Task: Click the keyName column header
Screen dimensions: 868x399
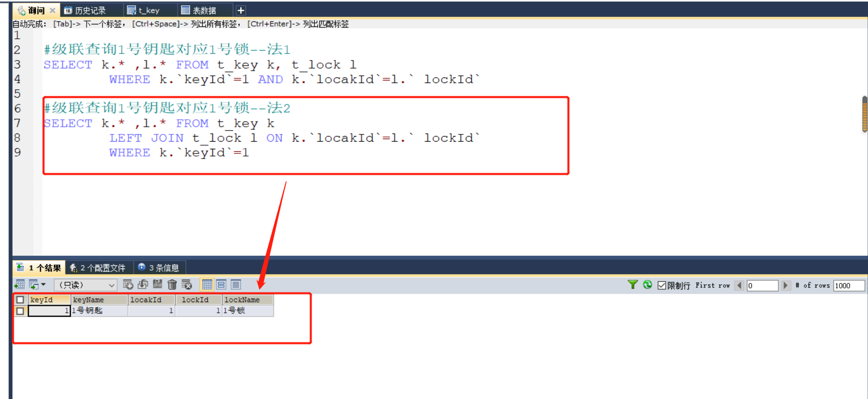Action: point(99,300)
